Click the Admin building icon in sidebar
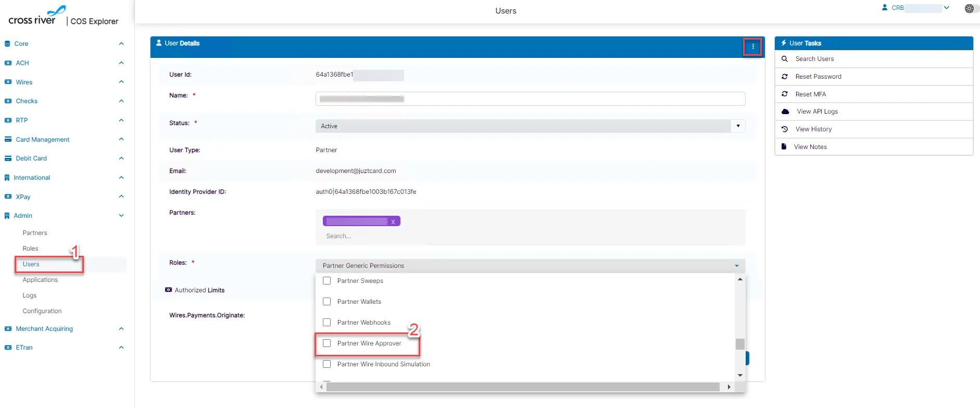 tap(7, 216)
